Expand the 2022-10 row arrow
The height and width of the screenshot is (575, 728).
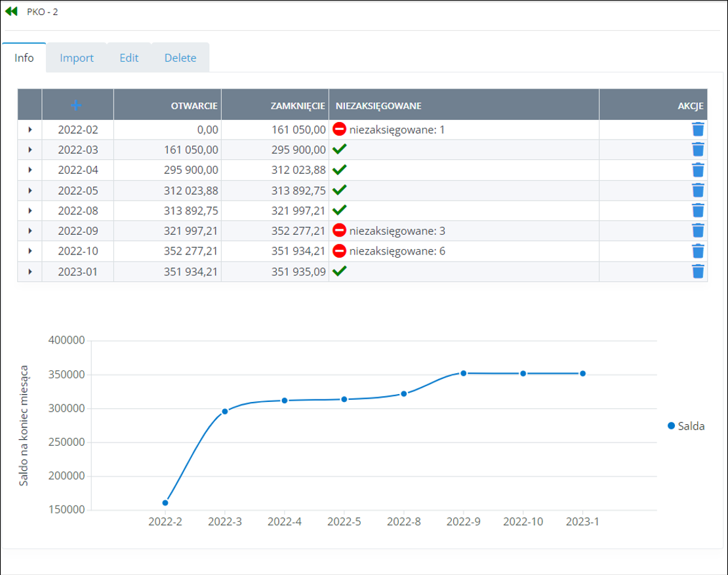click(x=30, y=251)
